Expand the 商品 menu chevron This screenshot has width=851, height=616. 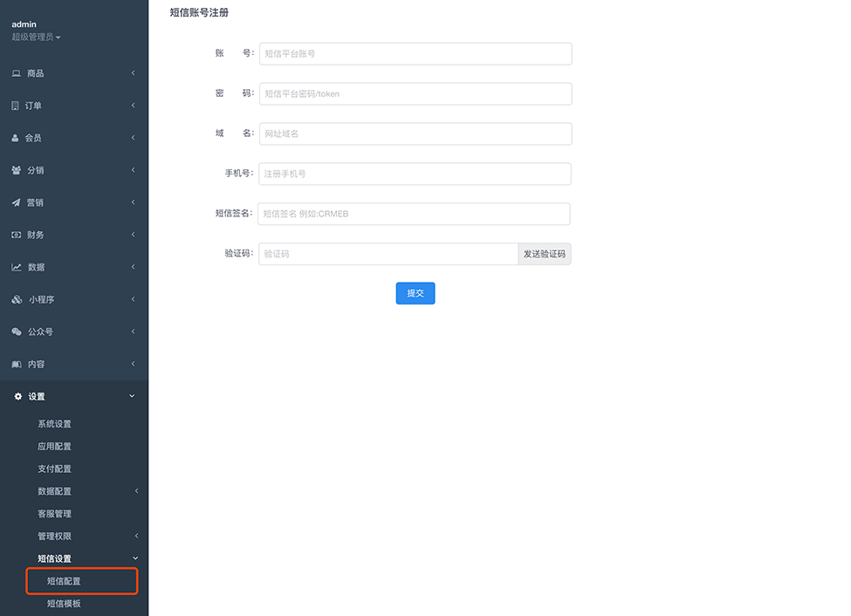133,73
